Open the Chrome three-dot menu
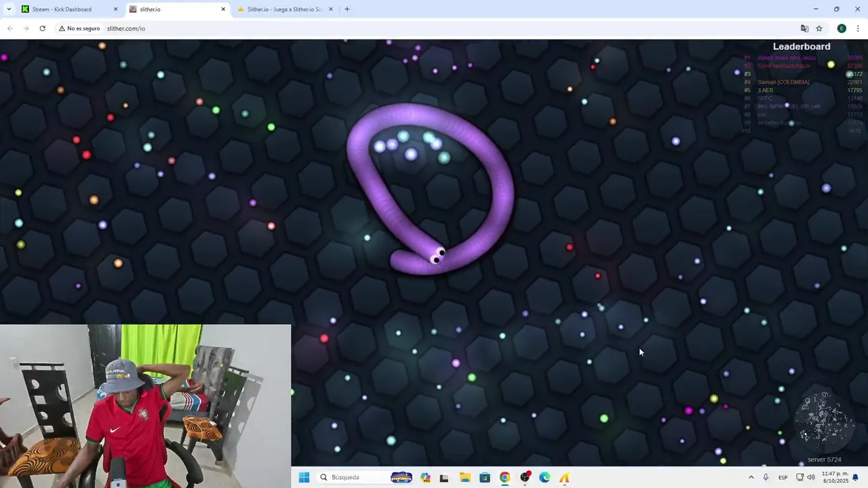Viewport: 868px width, 488px height. point(858,28)
